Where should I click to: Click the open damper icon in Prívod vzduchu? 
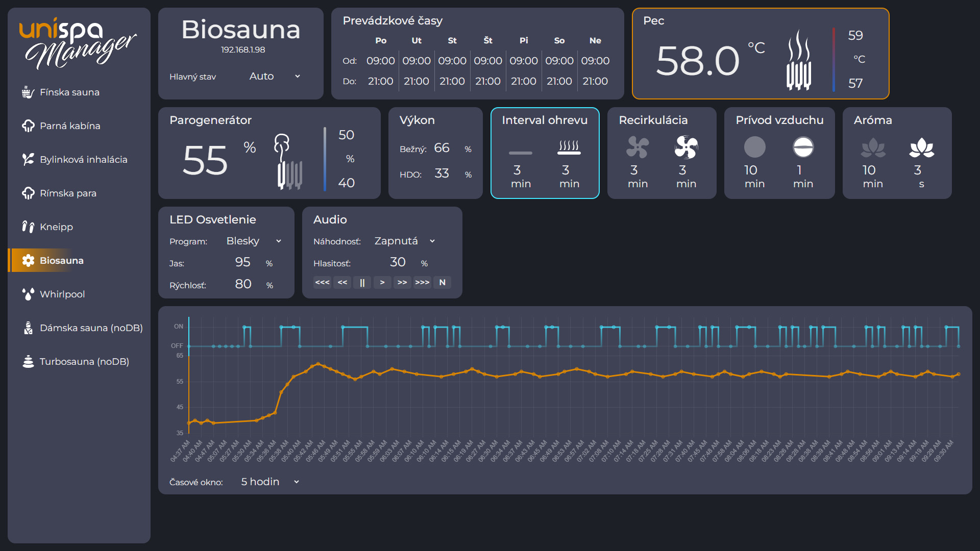(803, 147)
